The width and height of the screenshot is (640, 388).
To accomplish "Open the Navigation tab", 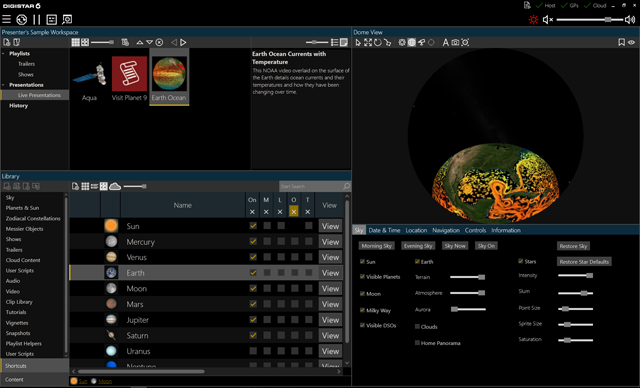I will 446,230.
